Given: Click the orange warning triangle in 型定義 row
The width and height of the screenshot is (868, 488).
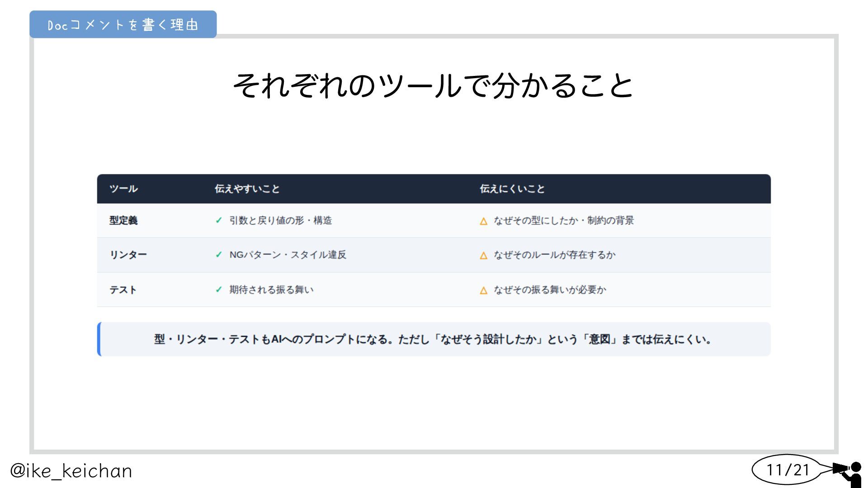Looking at the screenshot, I should pos(483,221).
